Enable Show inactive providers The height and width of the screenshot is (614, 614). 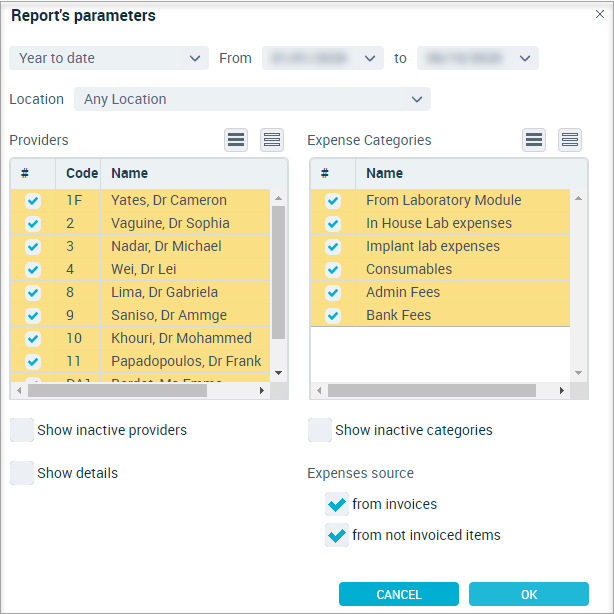point(22,430)
